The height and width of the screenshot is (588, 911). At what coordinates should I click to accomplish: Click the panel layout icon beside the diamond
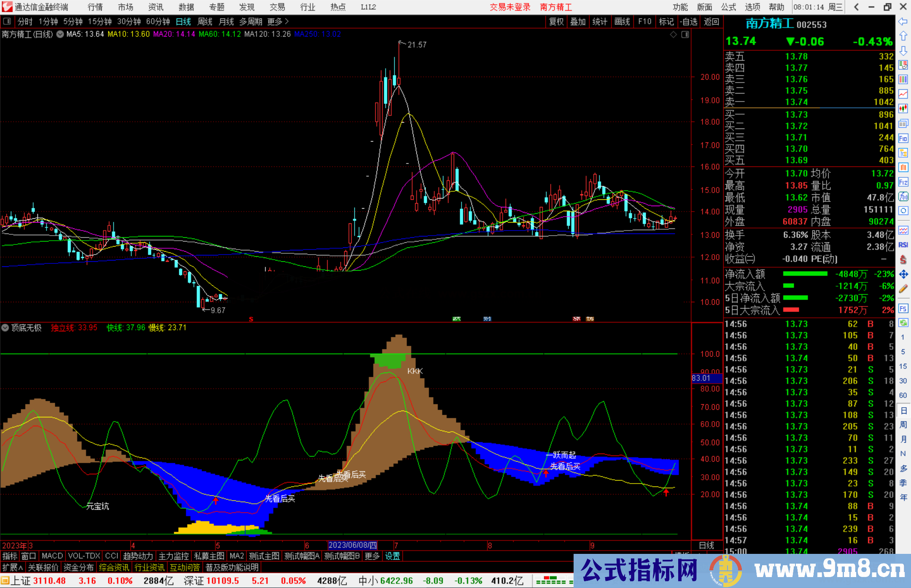[x=685, y=35]
